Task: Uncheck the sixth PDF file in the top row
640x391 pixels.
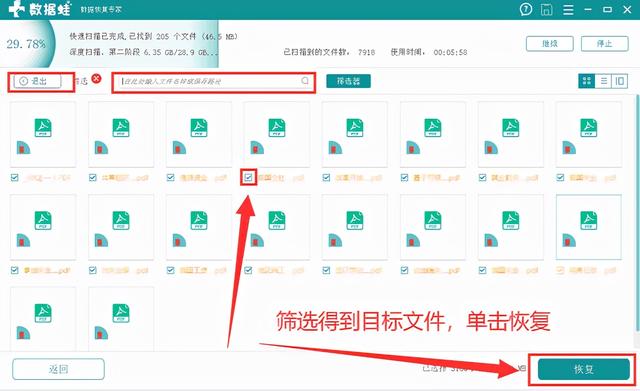Action: [404, 178]
